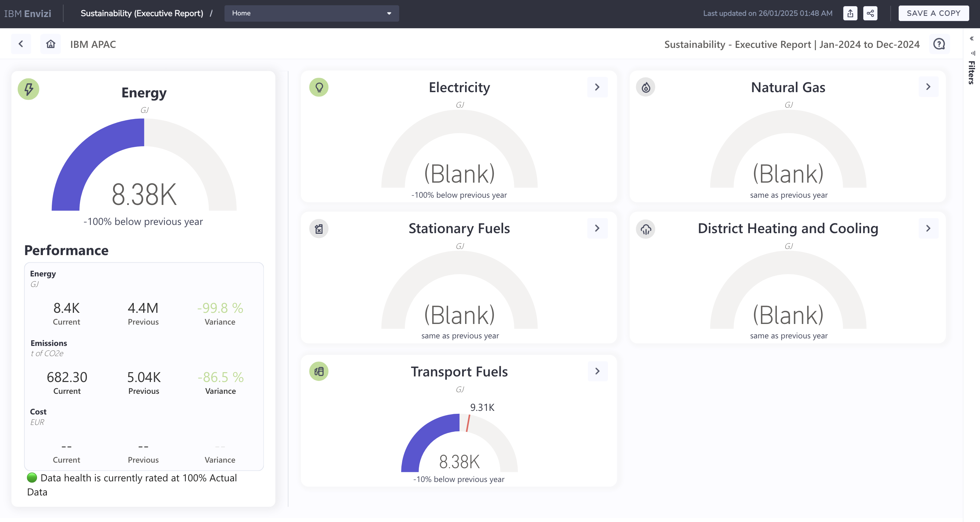
Task: Expand the Stationary Fuels card chevron
Action: pos(597,228)
